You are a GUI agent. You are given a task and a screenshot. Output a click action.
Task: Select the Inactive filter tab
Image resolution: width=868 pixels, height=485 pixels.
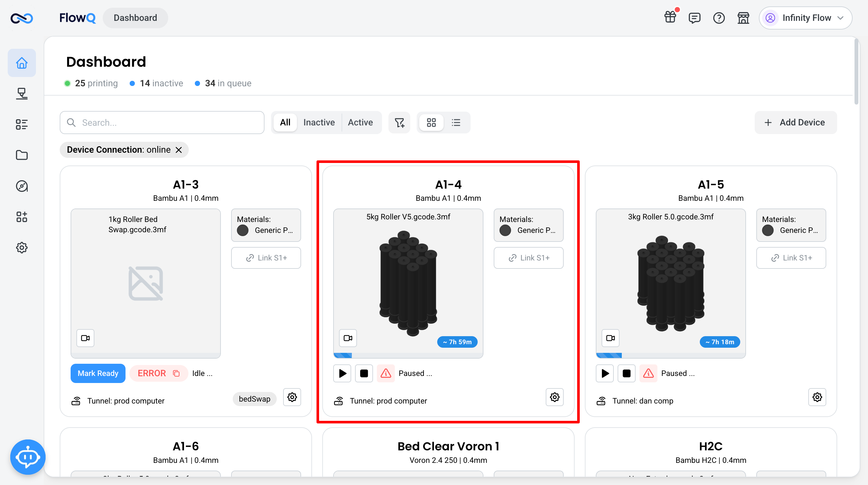319,123
